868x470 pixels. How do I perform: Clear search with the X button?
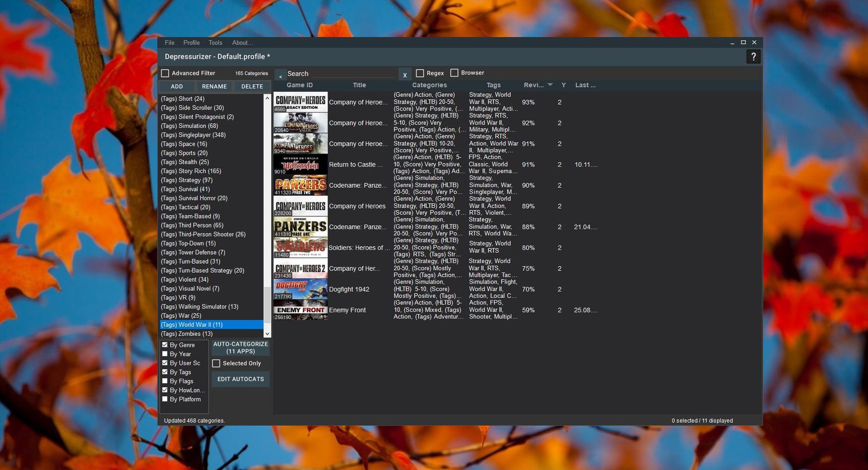coord(405,75)
